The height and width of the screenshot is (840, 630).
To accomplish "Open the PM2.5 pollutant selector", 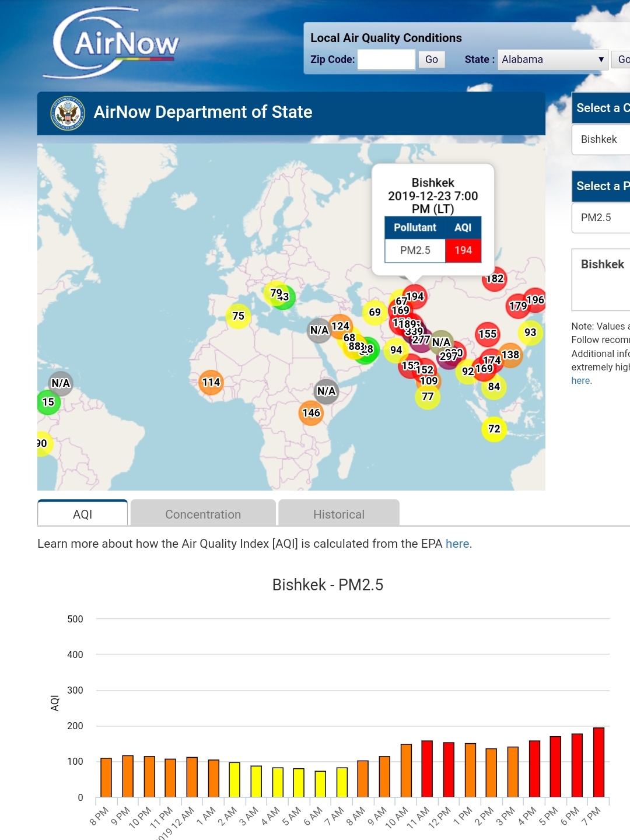I will coord(601,218).
